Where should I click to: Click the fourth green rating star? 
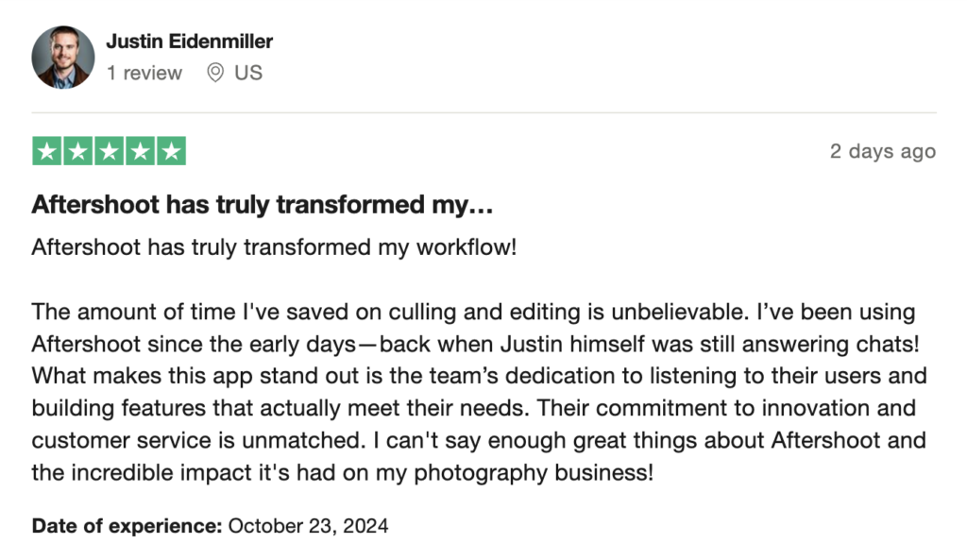[140, 151]
